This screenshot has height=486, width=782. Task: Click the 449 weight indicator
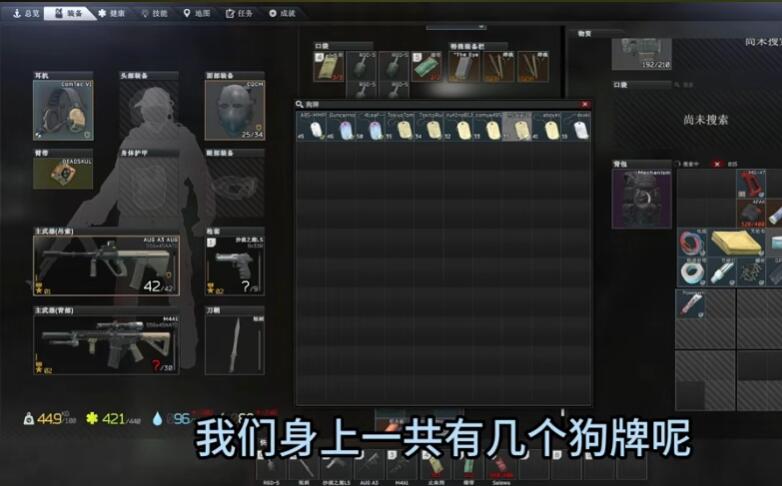[49, 419]
